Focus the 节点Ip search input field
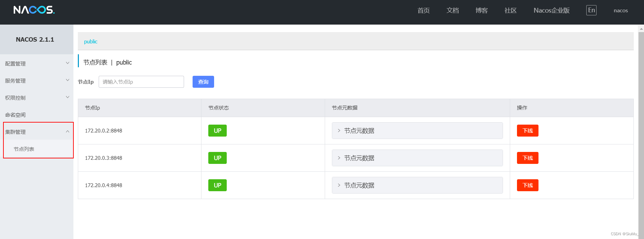Image resolution: width=644 pixels, height=239 pixels. coord(141,82)
